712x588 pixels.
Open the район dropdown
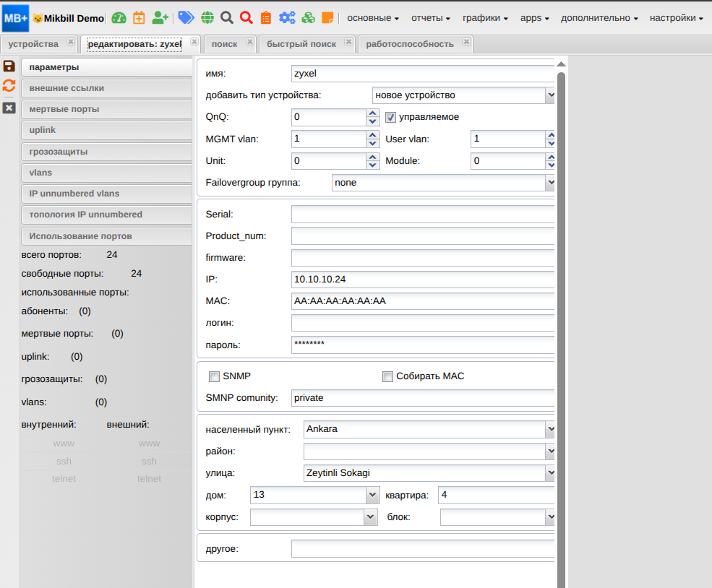[550, 451]
